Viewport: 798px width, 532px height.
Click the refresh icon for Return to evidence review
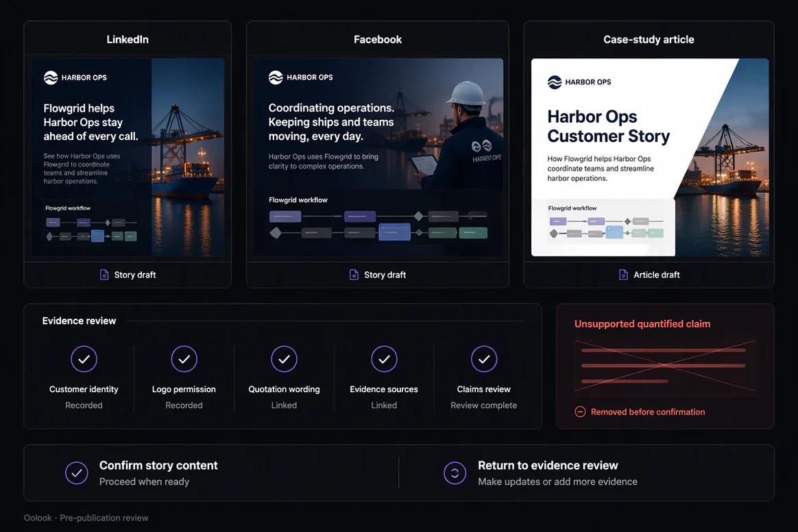click(455, 473)
